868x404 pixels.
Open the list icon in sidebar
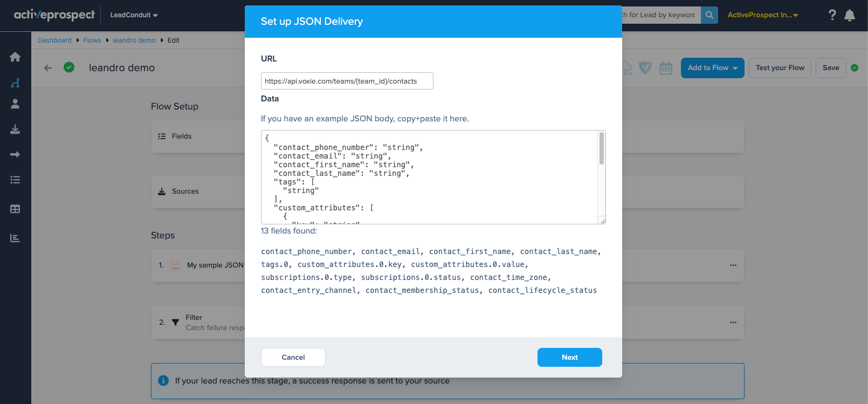pos(15,180)
